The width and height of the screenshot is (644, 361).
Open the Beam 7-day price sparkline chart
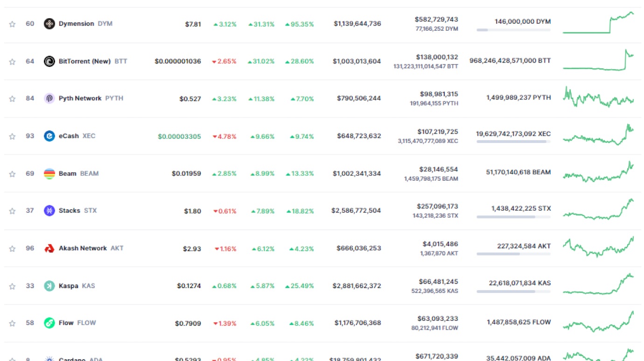coord(598,172)
